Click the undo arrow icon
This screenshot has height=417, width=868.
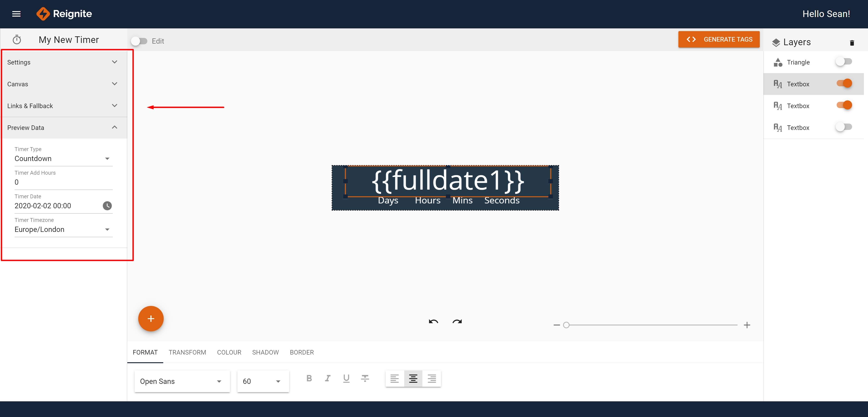433,321
